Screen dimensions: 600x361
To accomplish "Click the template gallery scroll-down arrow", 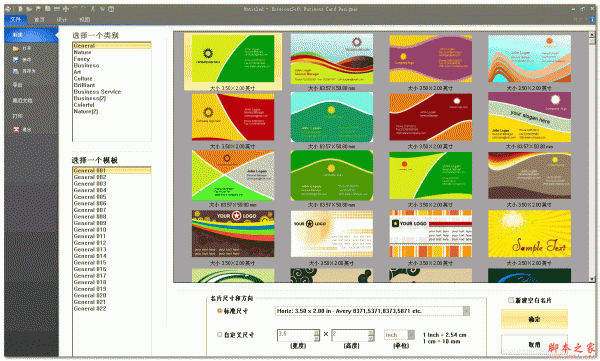I will coord(592,279).
